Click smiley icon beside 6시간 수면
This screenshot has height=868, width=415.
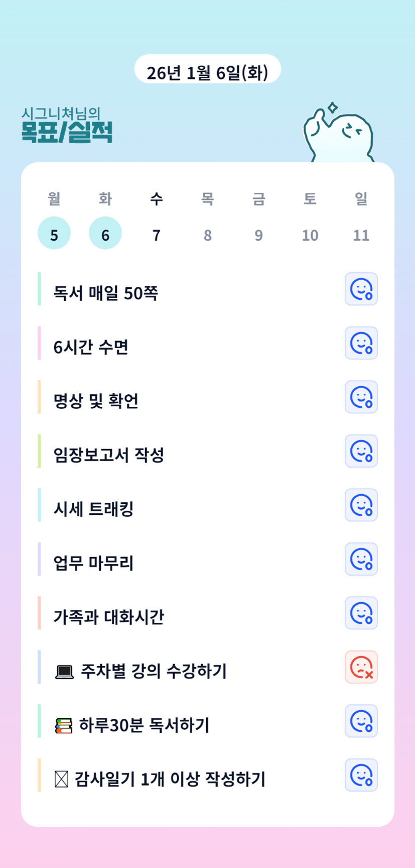pos(361,343)
